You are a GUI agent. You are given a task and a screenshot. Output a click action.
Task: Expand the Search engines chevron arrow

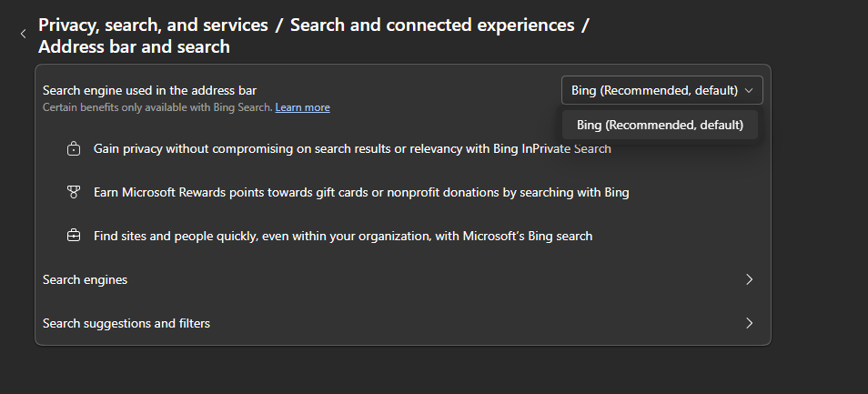pos(749,279)
